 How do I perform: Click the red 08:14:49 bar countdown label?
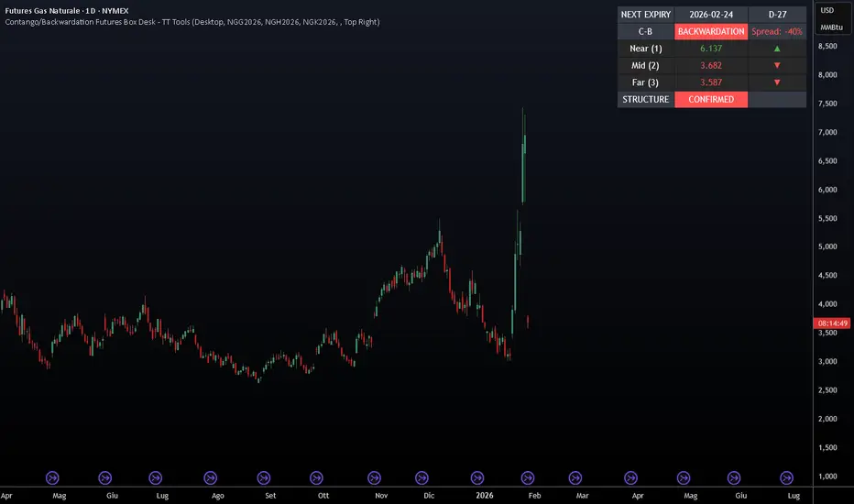coord(832,323)
